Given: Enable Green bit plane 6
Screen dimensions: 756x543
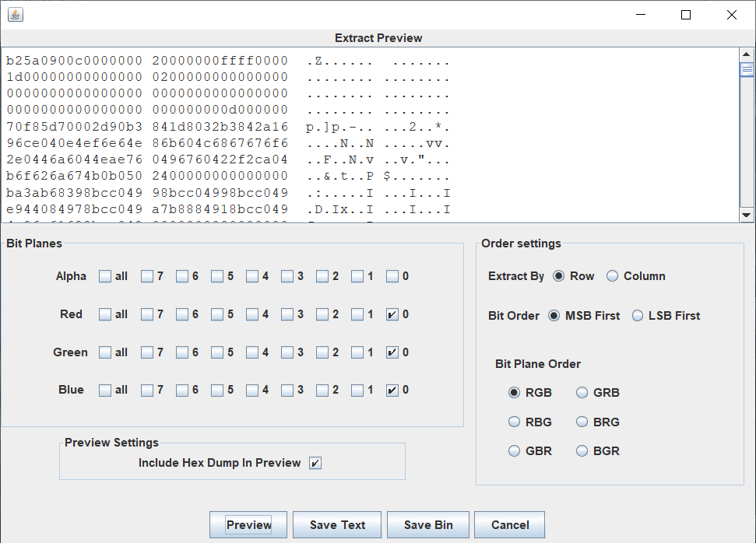Looking at the screenshot, I should pos(181,352).
